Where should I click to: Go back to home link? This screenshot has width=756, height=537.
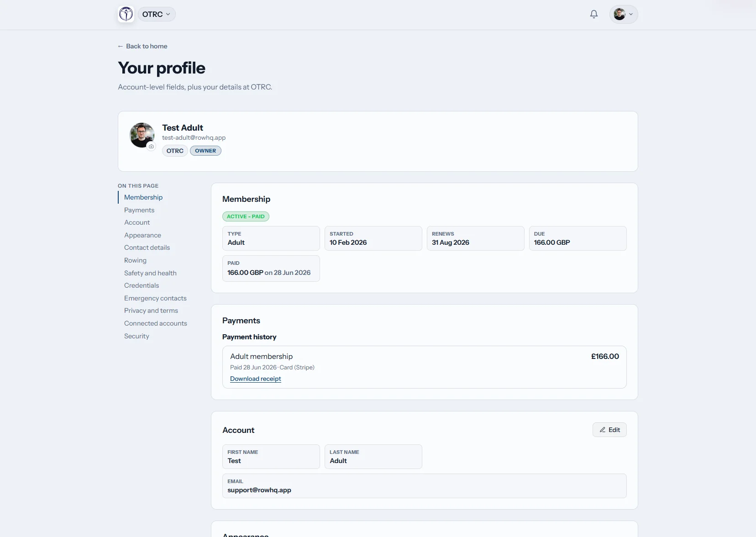click(x=142, y=46)
